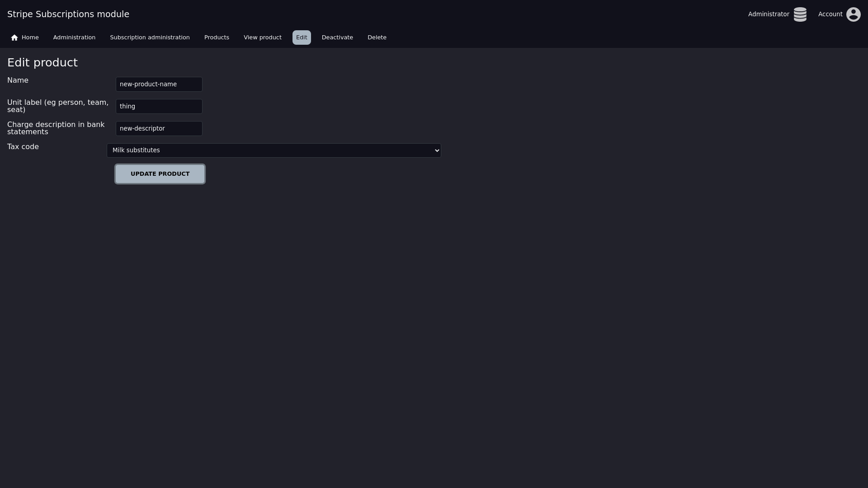Switch to the View product tab
Image resolution: width=868 pixels, height=488 pixels.
coord(262,38)
